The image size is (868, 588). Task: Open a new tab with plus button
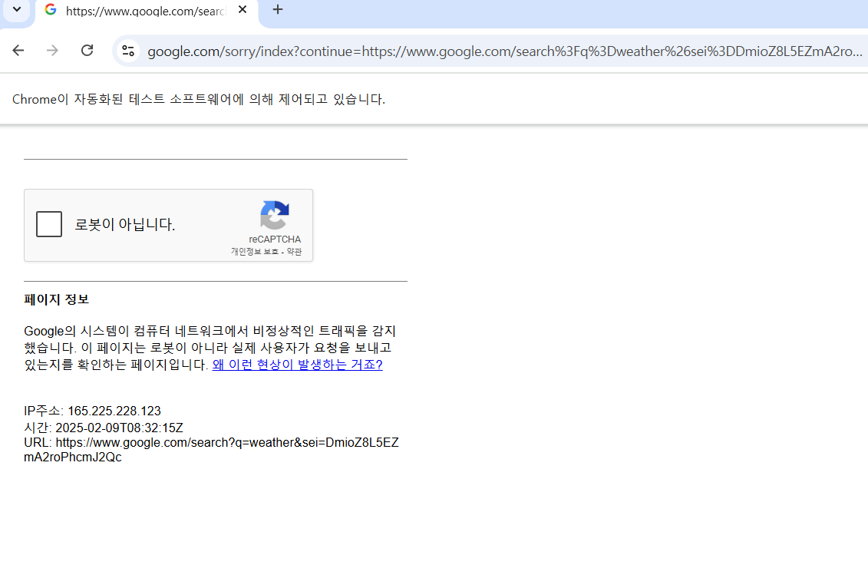click(278, 9)
